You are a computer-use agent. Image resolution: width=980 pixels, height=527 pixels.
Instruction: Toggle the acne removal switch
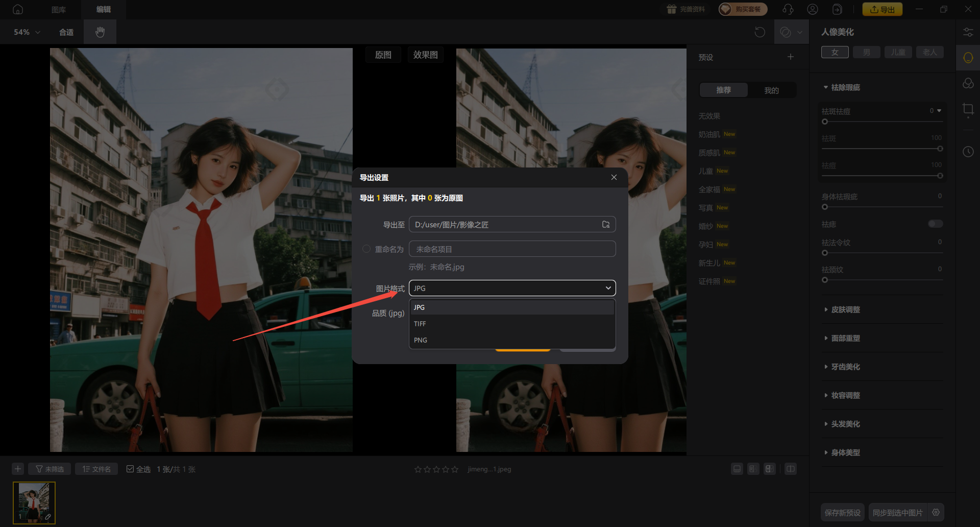pyautogui.click(x=935, y=224)
